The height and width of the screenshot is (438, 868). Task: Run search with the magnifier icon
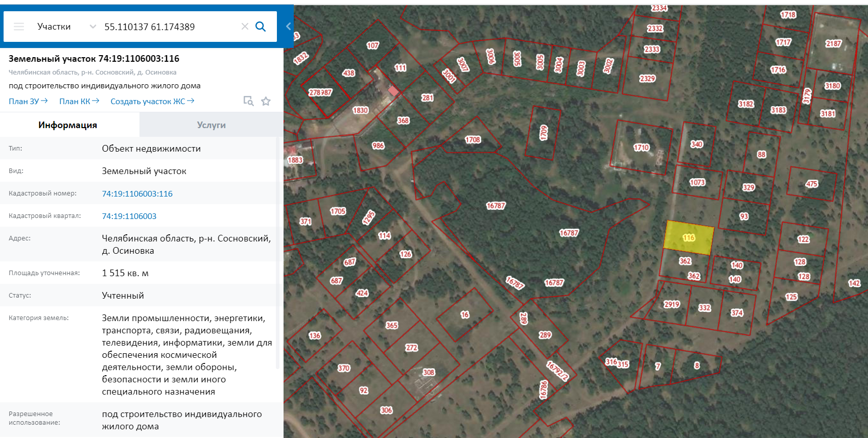coord(261,27)
